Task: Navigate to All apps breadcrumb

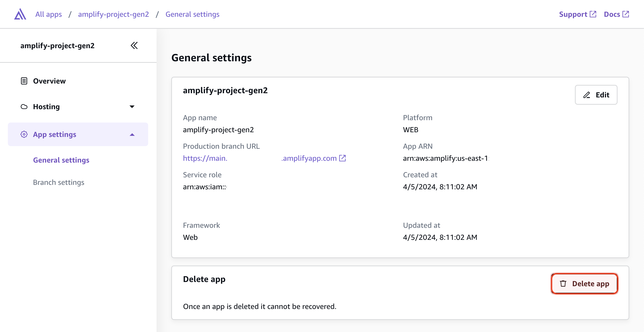Action: (48, 14)
